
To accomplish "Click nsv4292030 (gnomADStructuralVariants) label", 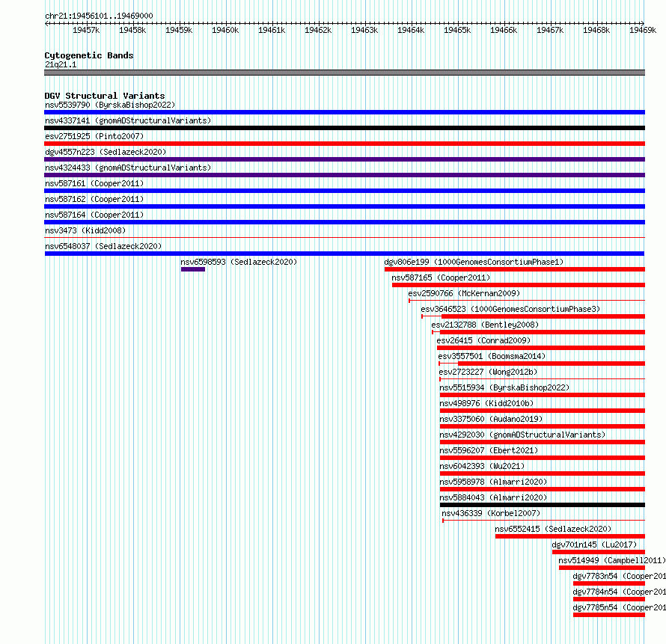I will pos(522,435).
